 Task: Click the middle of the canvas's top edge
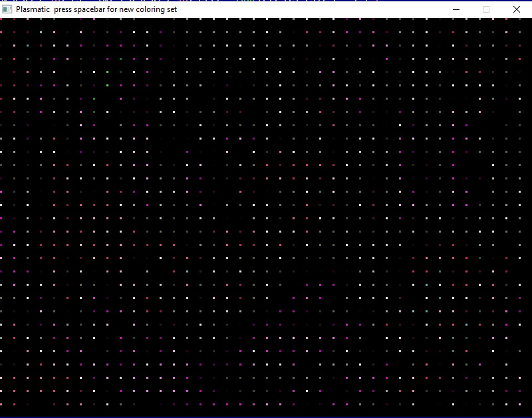266,20
